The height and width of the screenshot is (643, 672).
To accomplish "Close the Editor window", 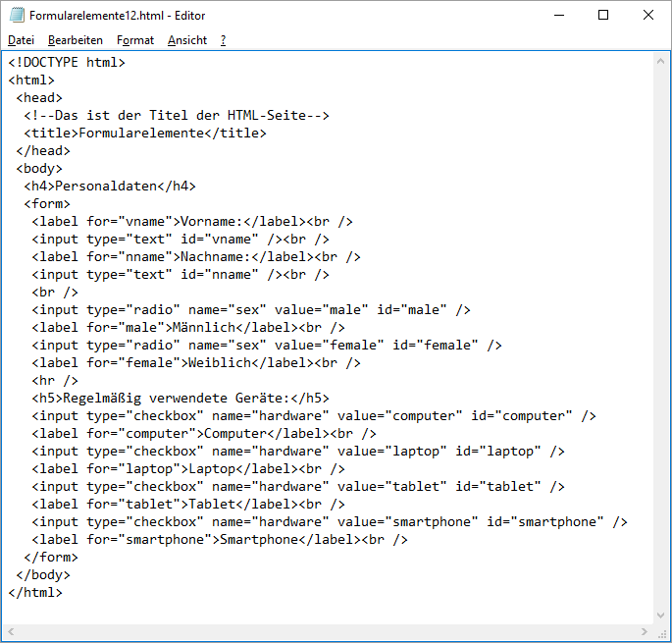I will [x=648, y=16].
